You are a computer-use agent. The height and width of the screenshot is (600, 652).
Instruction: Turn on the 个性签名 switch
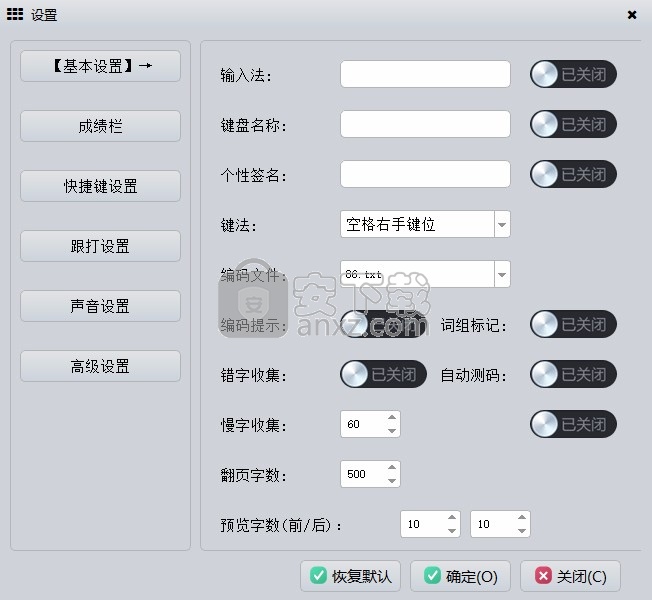point(573,174)
